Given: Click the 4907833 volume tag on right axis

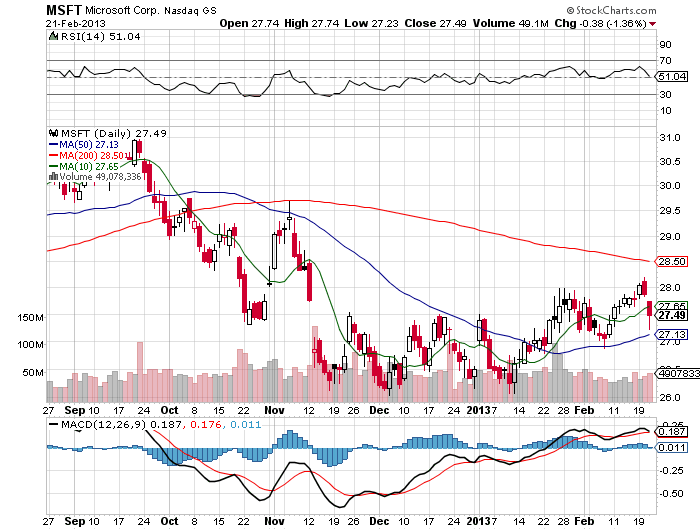Looking at the screenshot, I should [677, 373].
